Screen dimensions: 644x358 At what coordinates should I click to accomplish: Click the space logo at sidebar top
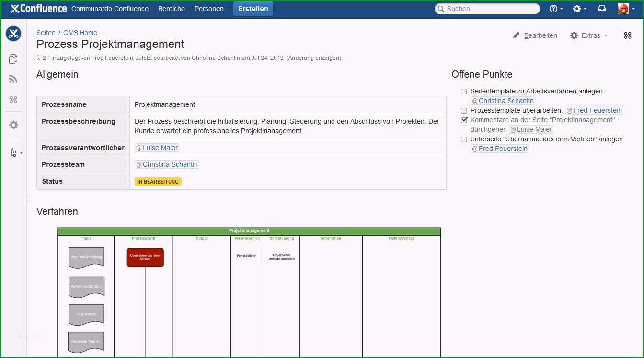tap(13, 34)
